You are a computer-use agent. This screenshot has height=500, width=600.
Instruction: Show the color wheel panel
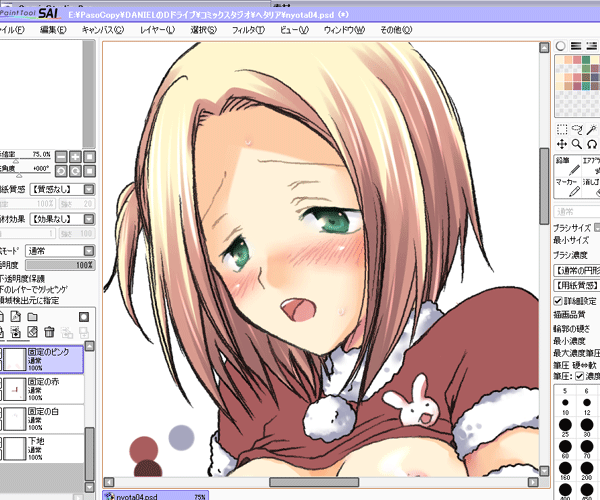pyautogui.click(x=561, y=46)
